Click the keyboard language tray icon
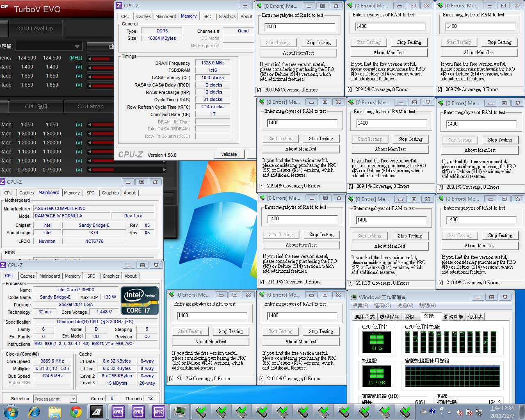The image size is (525, 420). (423, 411)
